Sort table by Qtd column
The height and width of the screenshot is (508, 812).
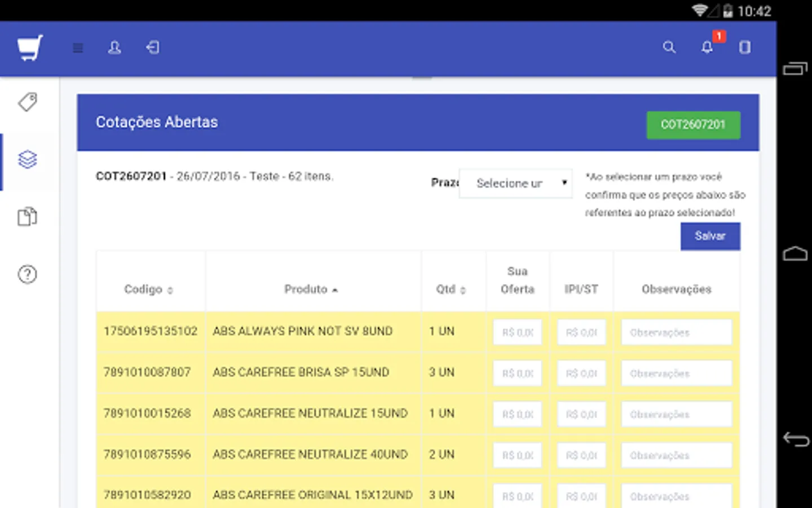451,290
